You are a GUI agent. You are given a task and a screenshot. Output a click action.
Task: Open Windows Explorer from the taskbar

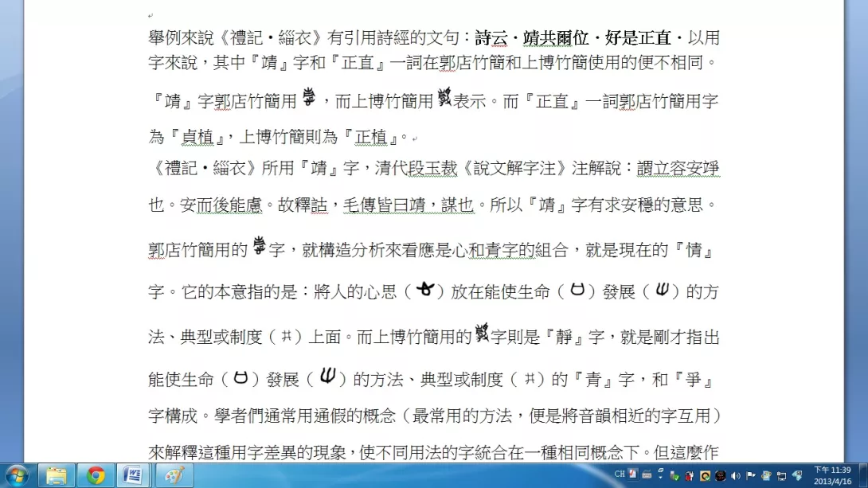coord(56,476)
